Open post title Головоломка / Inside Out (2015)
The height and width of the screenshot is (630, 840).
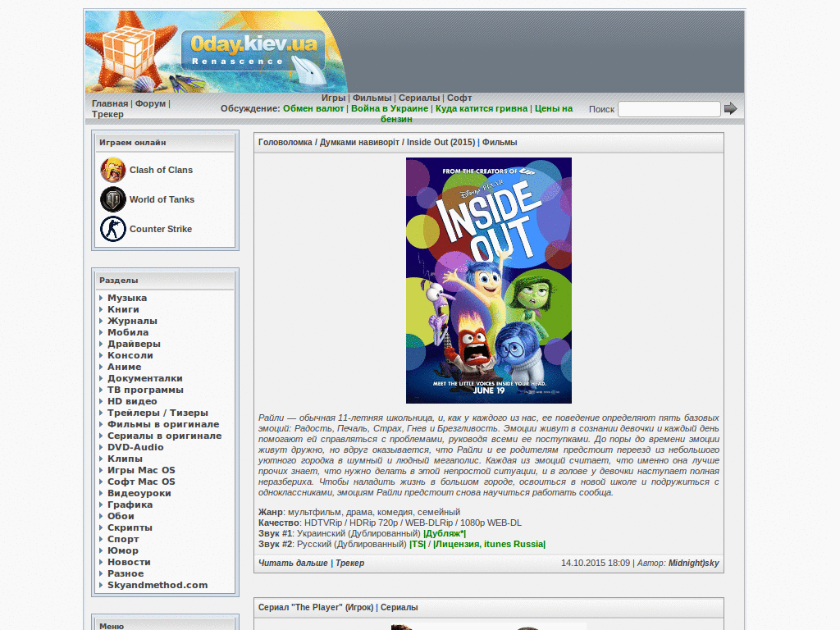point(367,143)
